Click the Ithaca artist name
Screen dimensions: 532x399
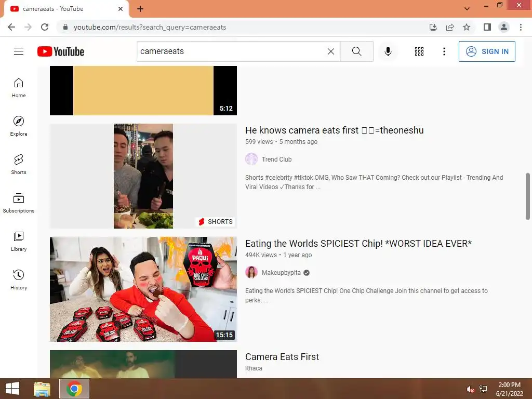[254, 368]
